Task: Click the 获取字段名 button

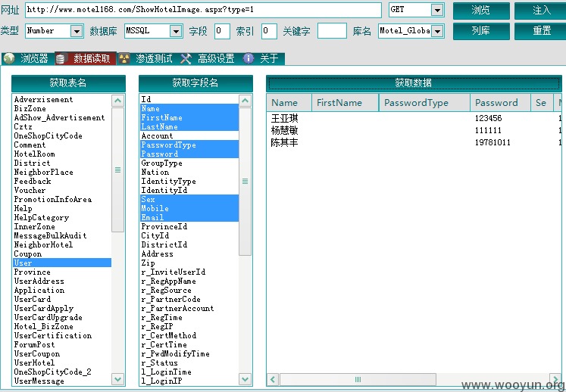Action: pyautogui.click(x=195, y=83)
